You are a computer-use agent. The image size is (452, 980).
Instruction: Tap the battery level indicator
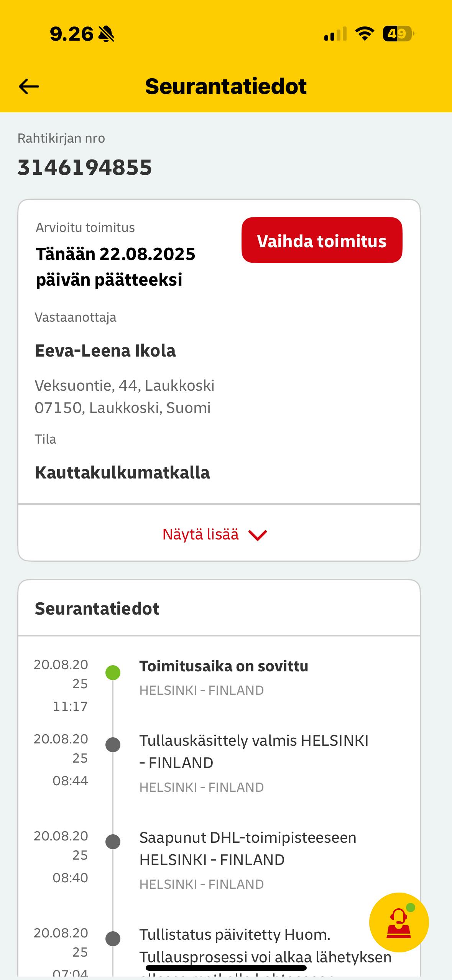pos(398,34)
